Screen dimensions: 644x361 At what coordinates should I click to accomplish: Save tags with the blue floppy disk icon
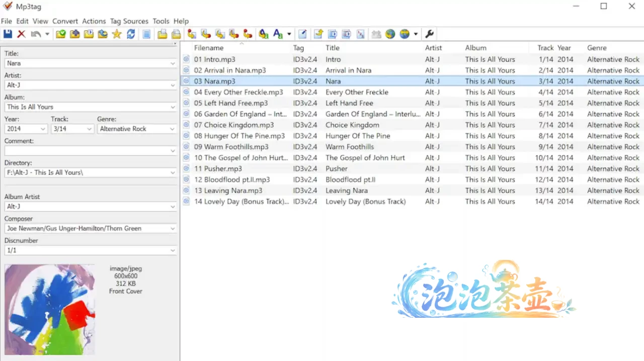click(8, 34)
